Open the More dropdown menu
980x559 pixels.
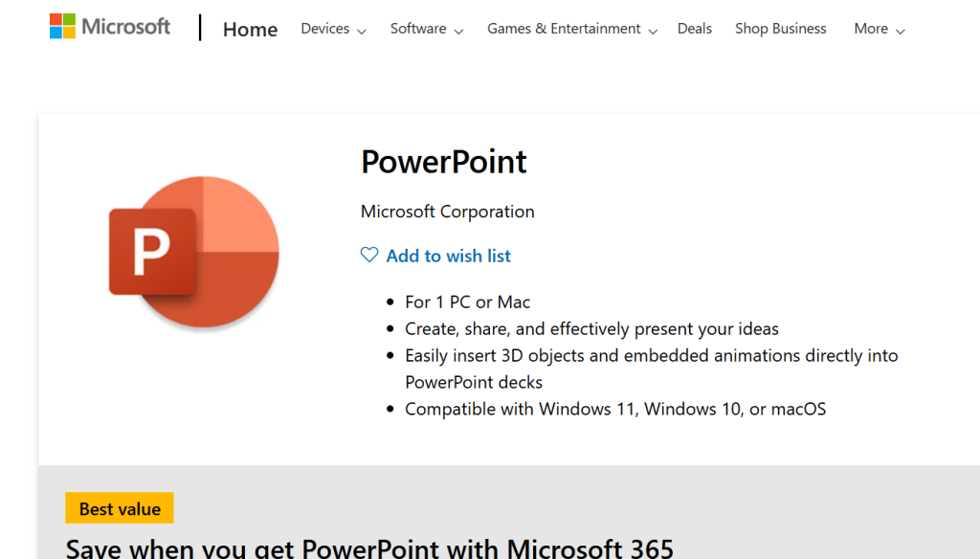[x=901, y=32]
